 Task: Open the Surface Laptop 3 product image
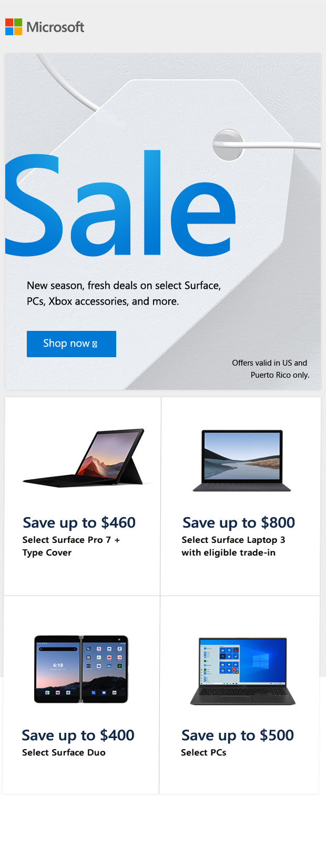tap(242, 461)
